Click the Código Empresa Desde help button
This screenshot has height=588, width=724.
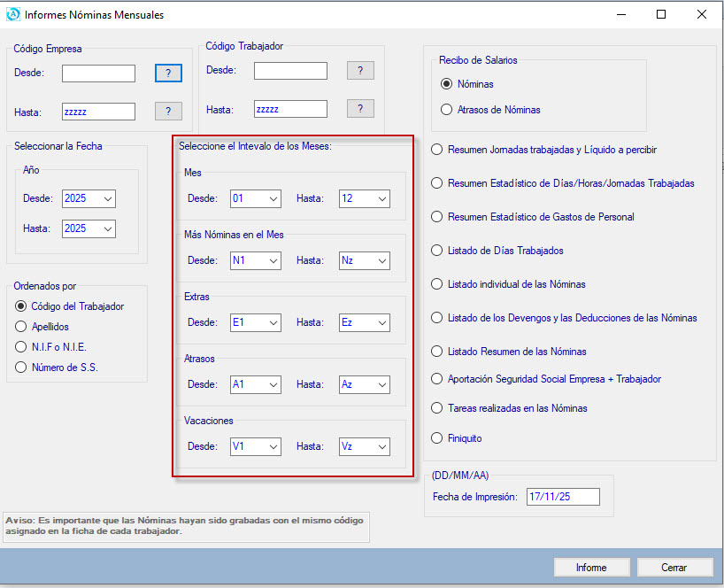pos(168,73)
